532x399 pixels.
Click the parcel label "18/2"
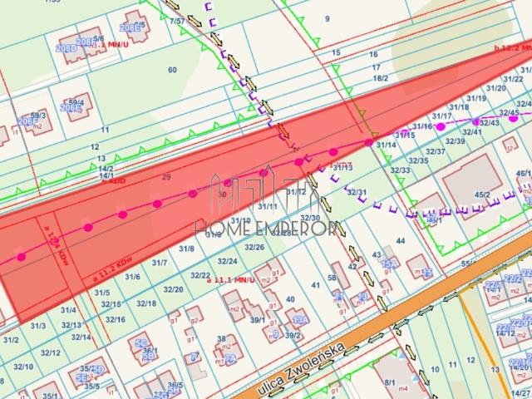[x=381, y=78]
